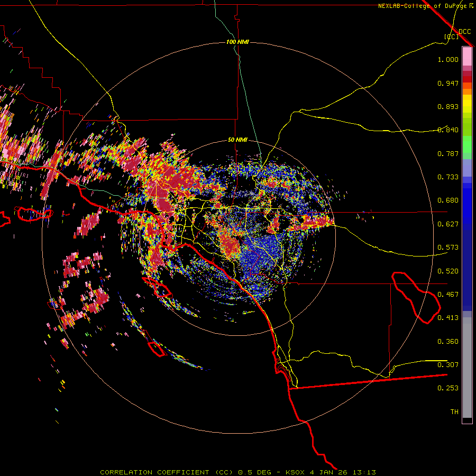Screen dimensions: 476x476
Task: Select the 0.253 legend value
Action: point(448,388)
